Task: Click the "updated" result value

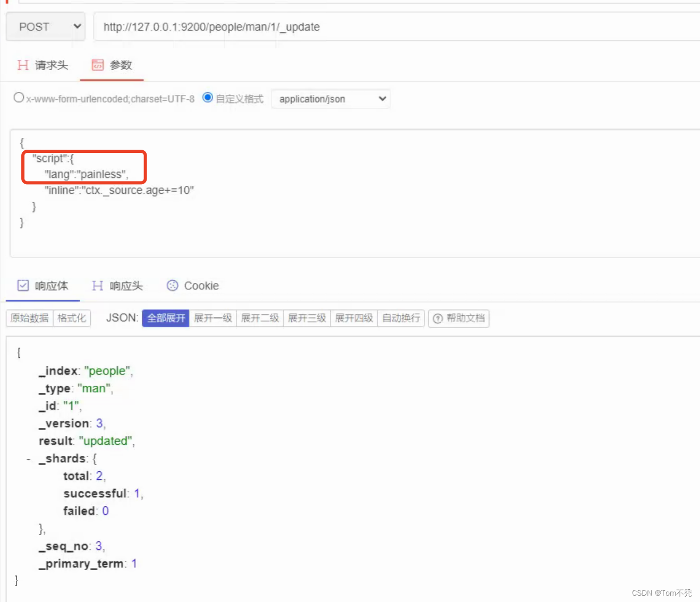Action: pos(106,441)
